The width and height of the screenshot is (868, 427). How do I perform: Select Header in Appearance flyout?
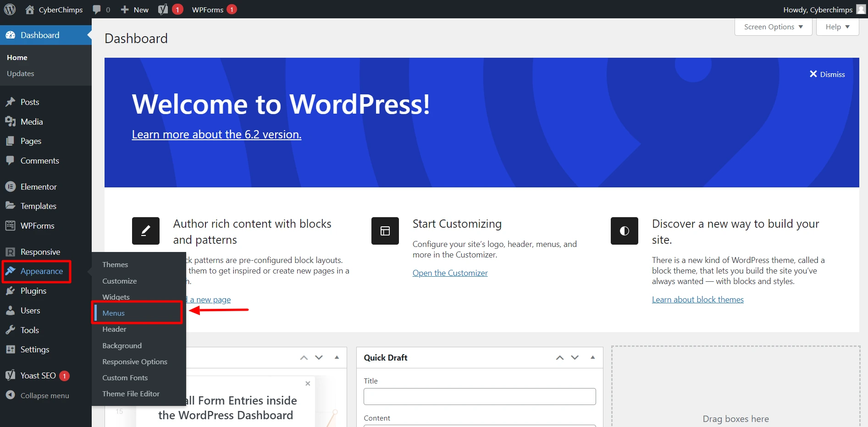[114, 329]
